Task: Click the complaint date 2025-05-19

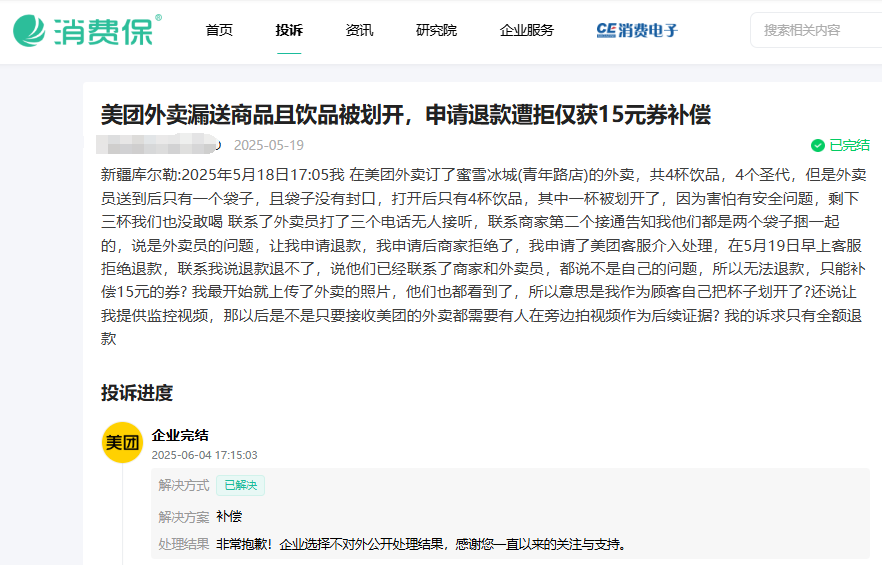Action: 269,145
